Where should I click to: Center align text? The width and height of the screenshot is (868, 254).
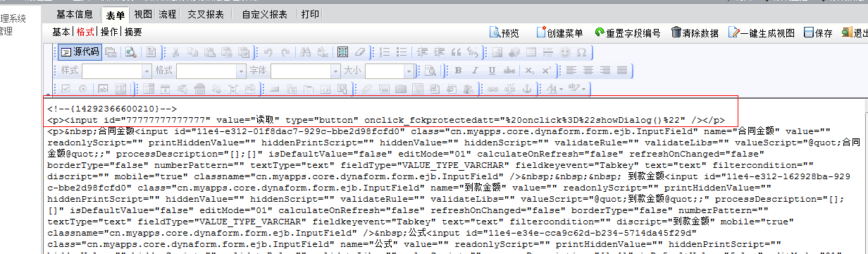pos(588,71)
